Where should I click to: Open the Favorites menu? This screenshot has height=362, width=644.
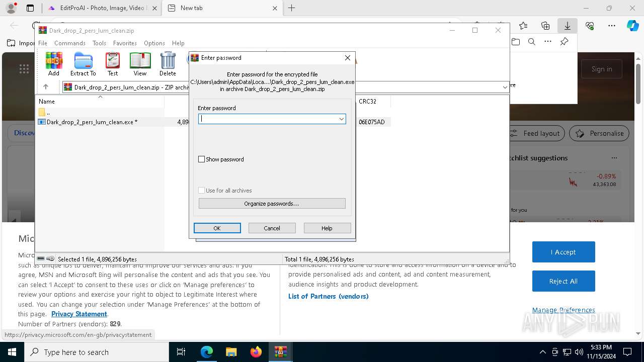tap(125, 43)
